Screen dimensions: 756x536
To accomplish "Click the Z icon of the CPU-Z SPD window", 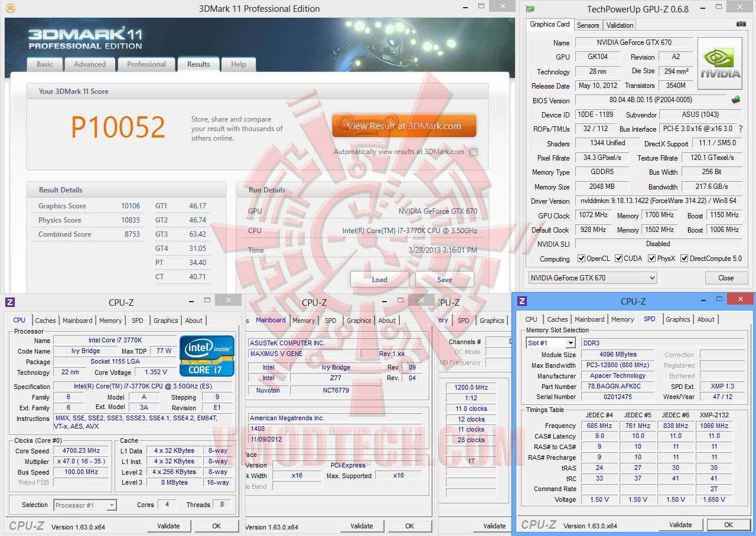I will click(x=522, y=301).
